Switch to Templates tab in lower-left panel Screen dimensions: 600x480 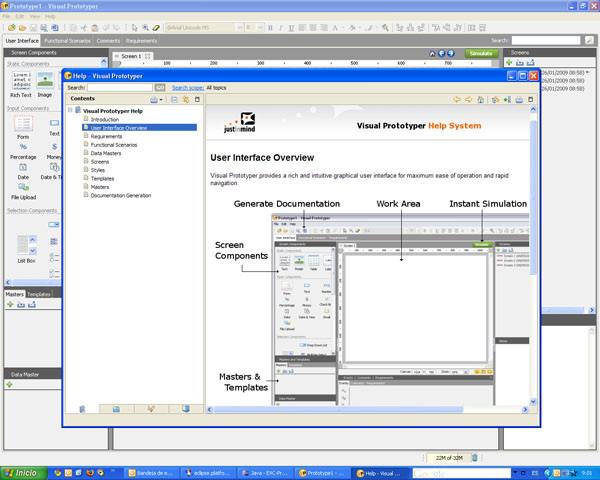(39, 294)
